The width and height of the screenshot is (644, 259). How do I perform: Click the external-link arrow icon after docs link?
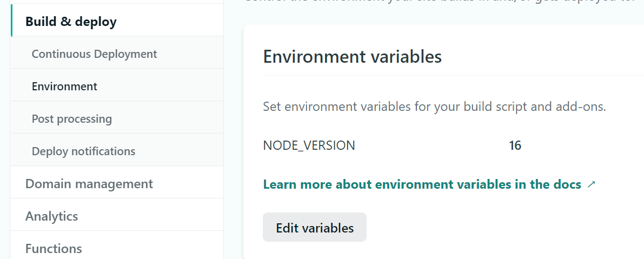coord(591,184)
